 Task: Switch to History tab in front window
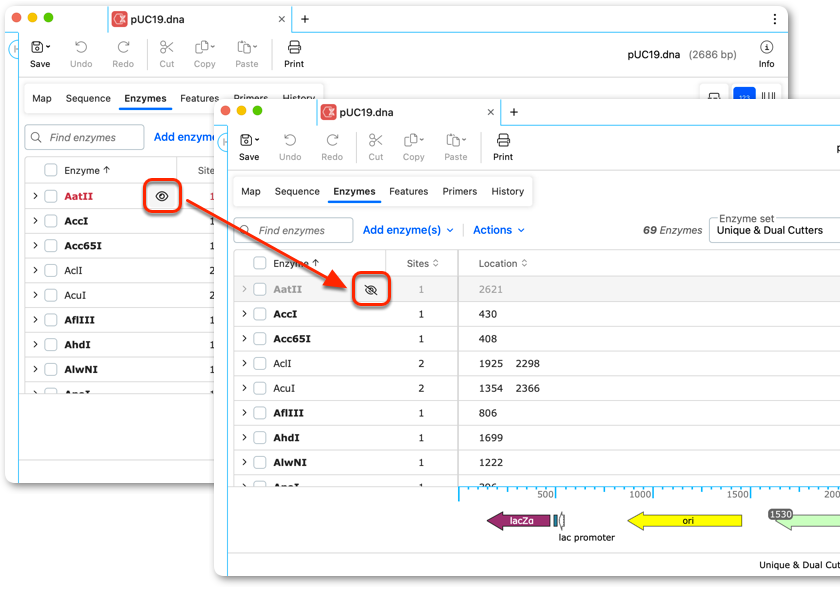coord(508,191)
